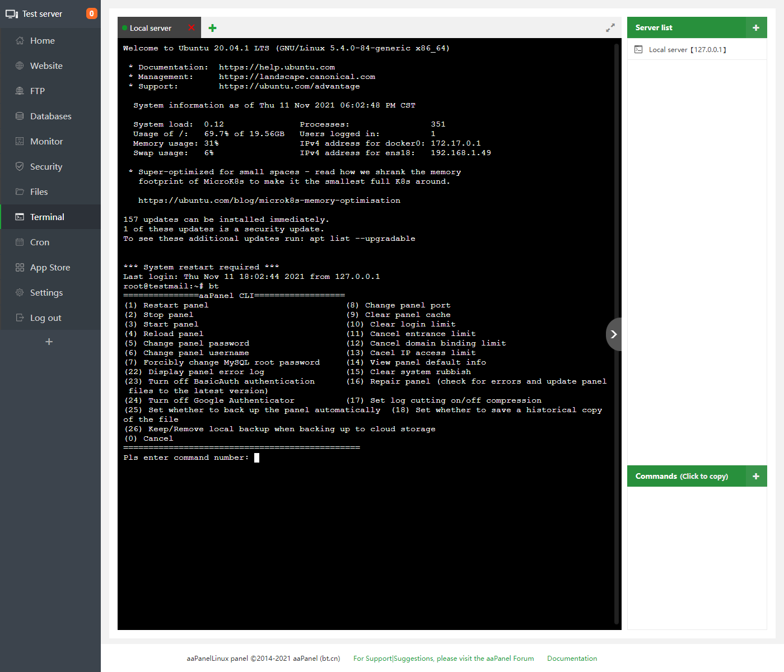Open Security via the shield icon

[x=20, y=167]
